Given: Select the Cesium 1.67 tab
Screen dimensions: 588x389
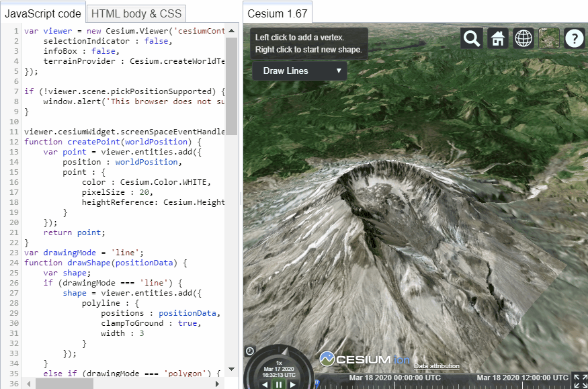Looking at the screenshot, I should 277,14.
